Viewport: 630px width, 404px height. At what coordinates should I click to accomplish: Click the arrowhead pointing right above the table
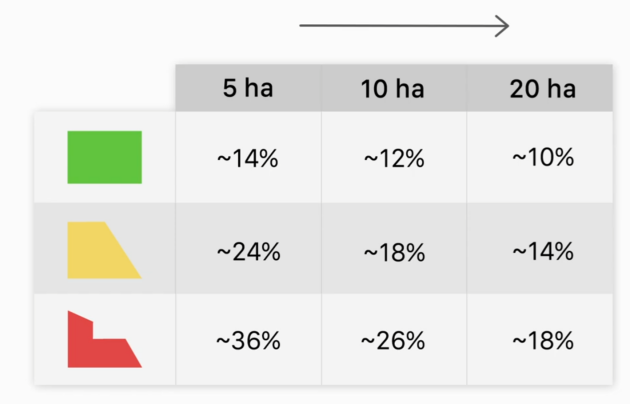(503, 26)
